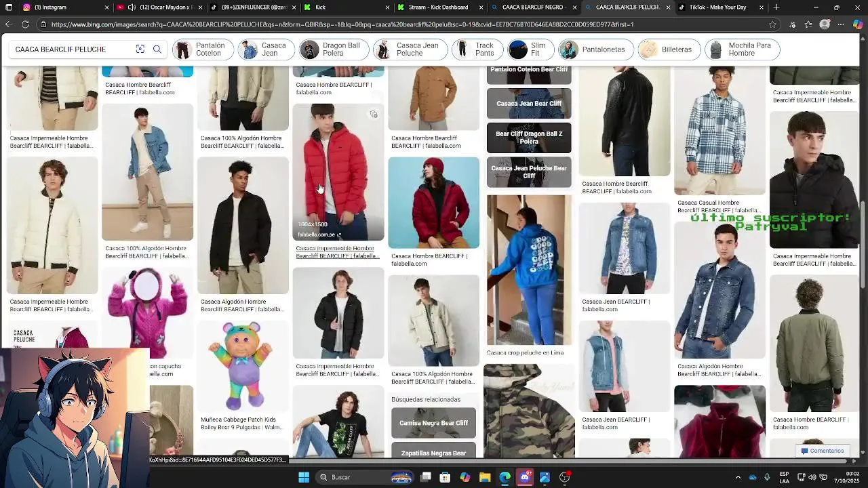Switch to TikTok - Make Your Day tab
Viewport: 868px width, 488px height.
720,7
